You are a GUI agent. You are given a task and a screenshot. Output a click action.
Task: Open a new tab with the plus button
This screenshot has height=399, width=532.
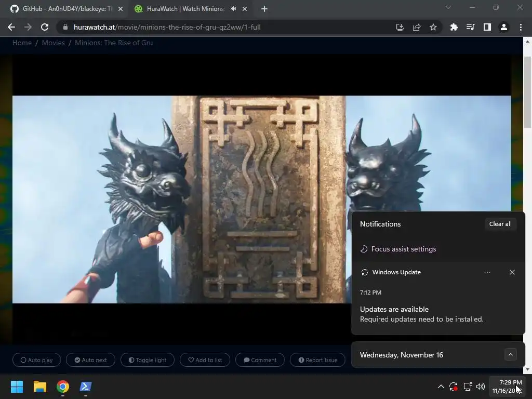coord(264,9)
